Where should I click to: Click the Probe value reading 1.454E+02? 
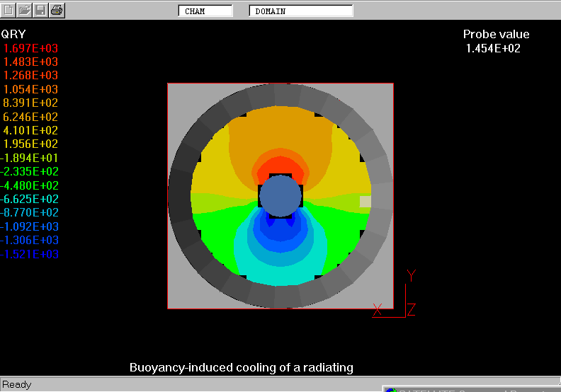click(494, 48)
